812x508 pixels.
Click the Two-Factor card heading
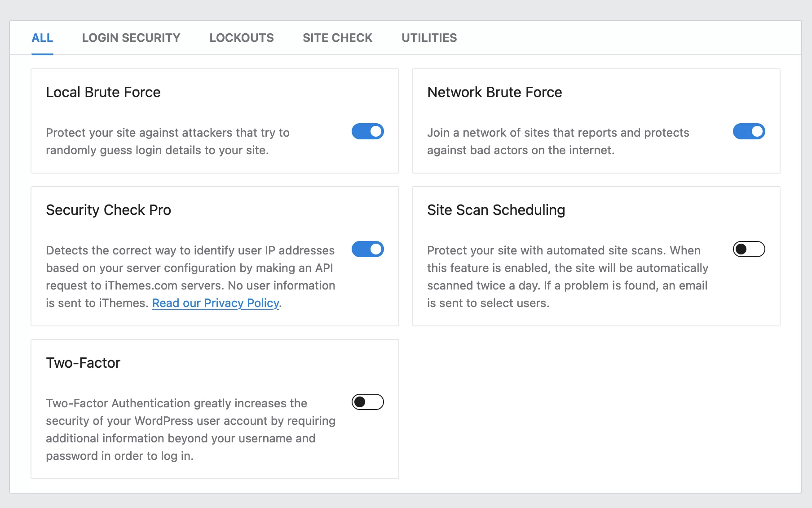coord(83,363)
